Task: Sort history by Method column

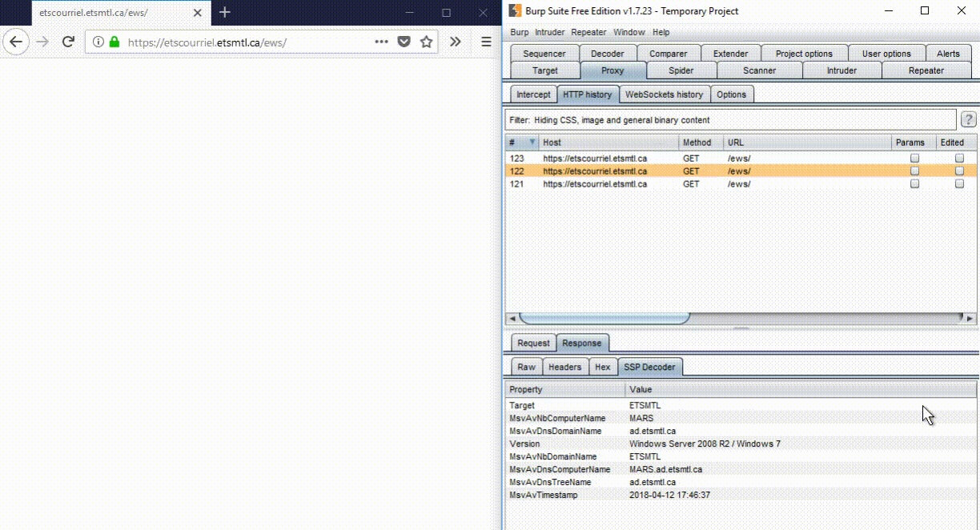Action: 701,143
